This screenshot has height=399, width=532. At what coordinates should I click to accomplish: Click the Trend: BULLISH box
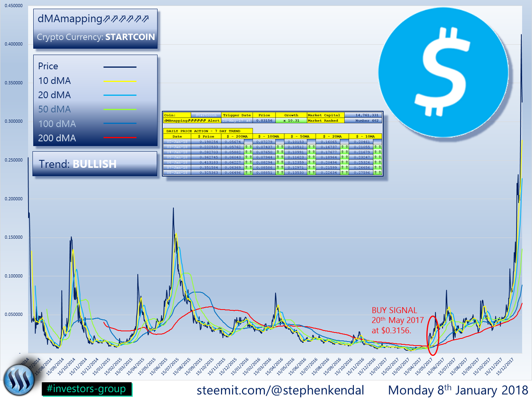(x=95, y=164)
